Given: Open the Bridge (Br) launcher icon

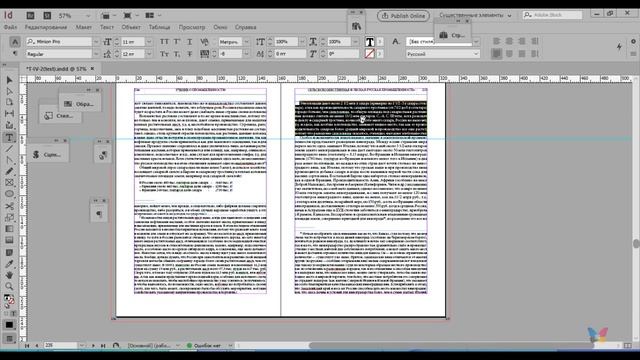Looking at the screenshot, I should tap(30, 16).
